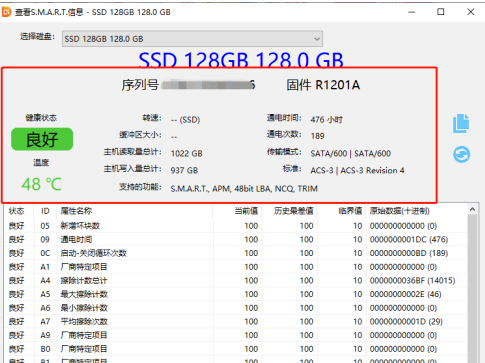Click the 1022 GB host read total

click(x=187, y=153)
